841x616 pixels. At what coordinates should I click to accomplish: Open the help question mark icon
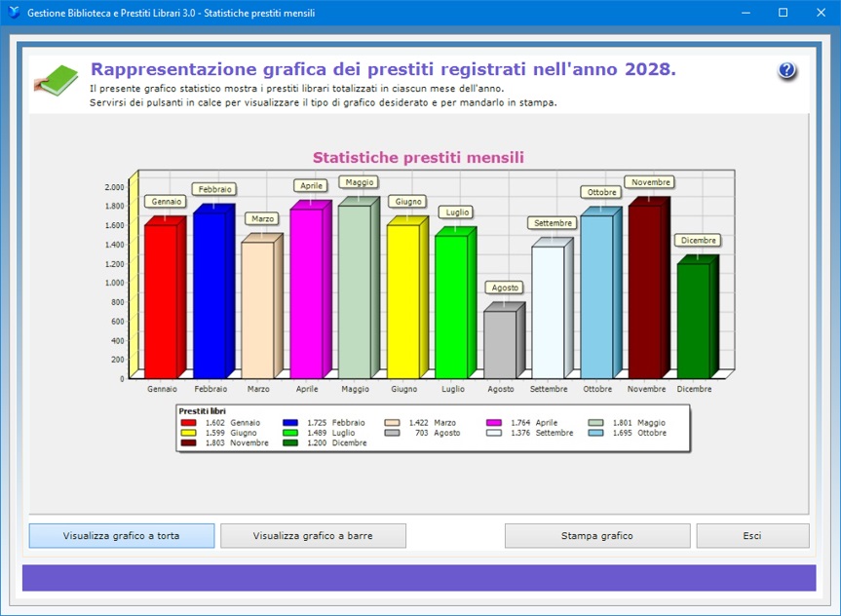click(786, 70)
